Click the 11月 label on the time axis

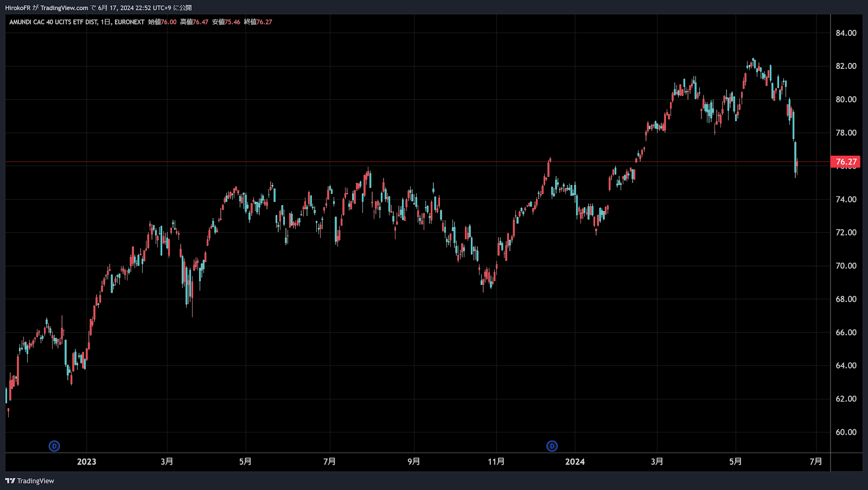496,462
